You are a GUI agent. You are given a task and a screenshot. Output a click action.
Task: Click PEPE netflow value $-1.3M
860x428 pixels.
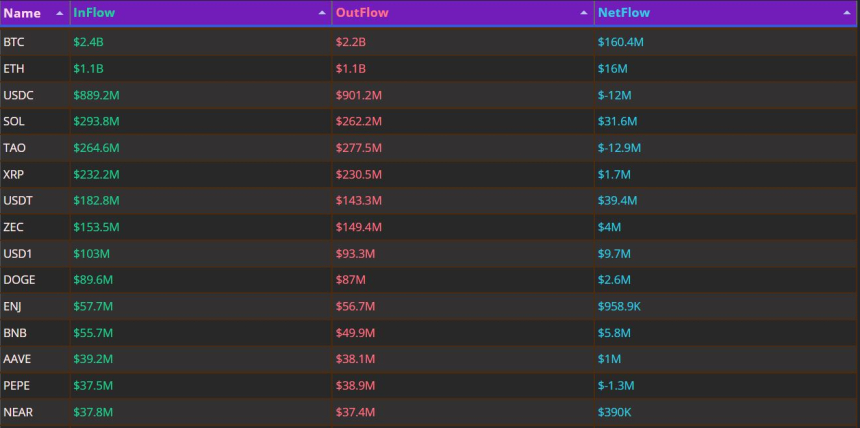click(x=617, y=385)
